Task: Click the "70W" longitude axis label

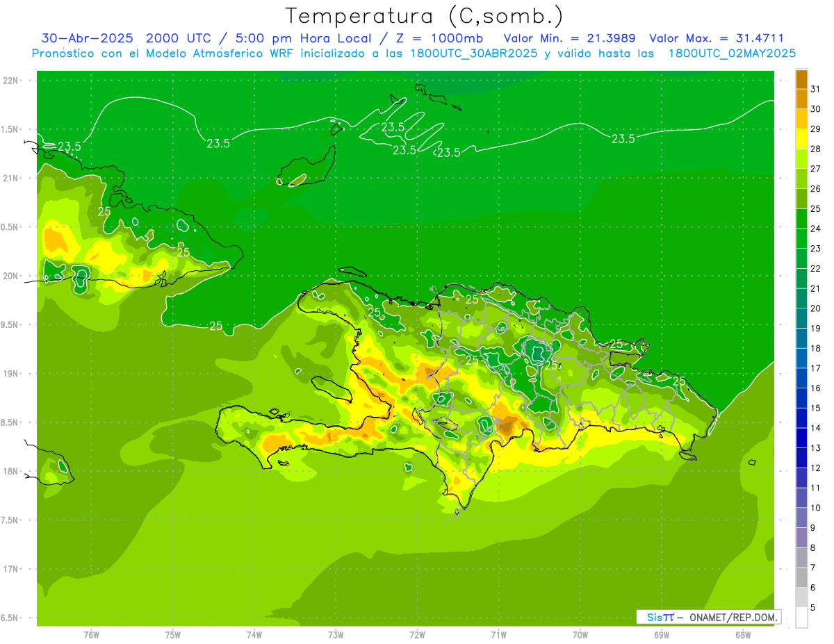Action: 580,635
